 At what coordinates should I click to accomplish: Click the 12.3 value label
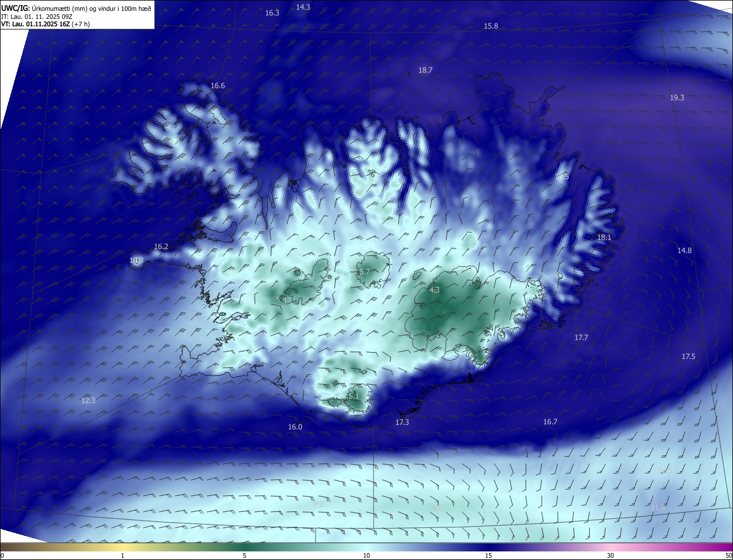(88, 401)
